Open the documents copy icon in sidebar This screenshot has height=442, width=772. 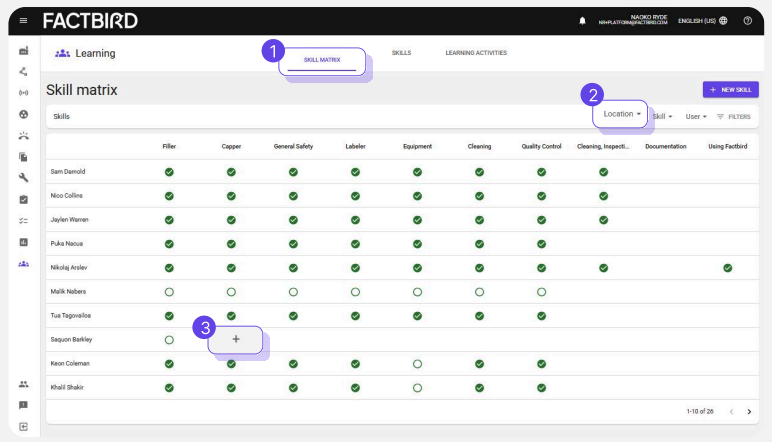tap(23, 157)
